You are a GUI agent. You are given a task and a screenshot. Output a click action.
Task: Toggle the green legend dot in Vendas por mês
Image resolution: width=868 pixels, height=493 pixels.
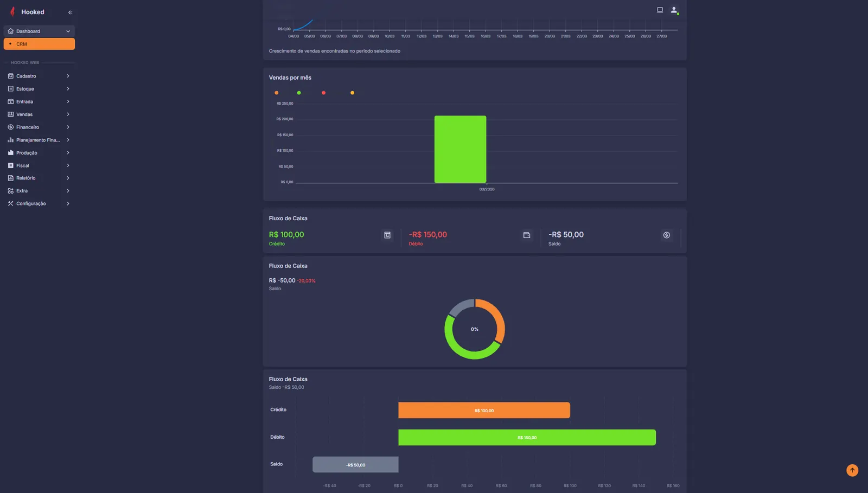pos(299,93)
